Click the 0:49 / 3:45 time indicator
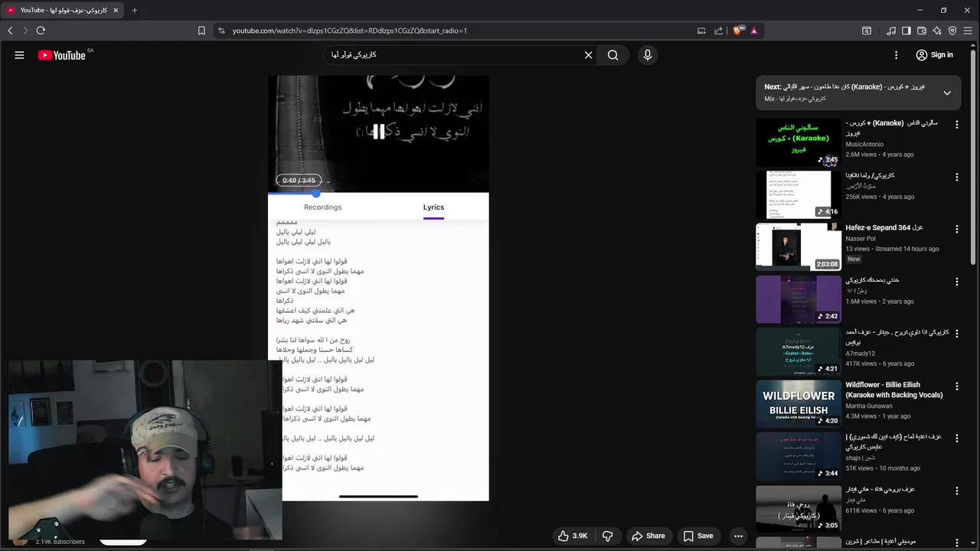Screen dimensions: 980x551 click(299, 181)
